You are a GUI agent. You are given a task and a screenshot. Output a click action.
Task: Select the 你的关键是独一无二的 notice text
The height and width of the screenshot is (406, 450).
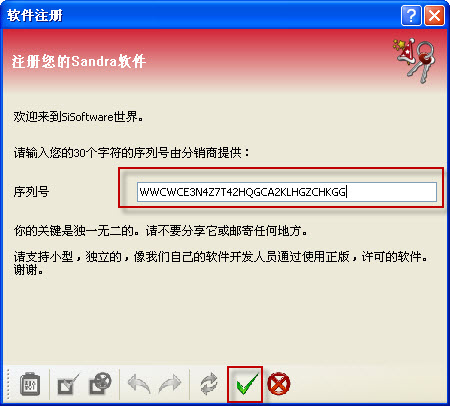[x=160, y=231]
